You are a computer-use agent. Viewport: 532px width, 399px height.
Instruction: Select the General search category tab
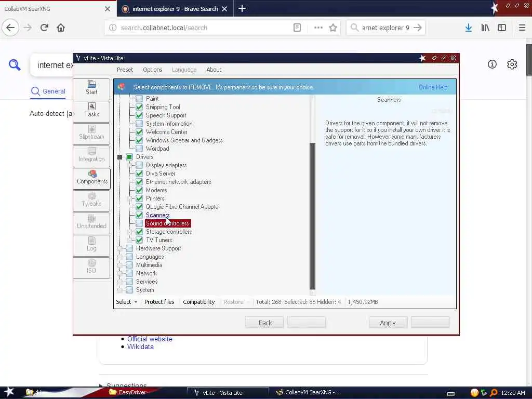(48, 91)
